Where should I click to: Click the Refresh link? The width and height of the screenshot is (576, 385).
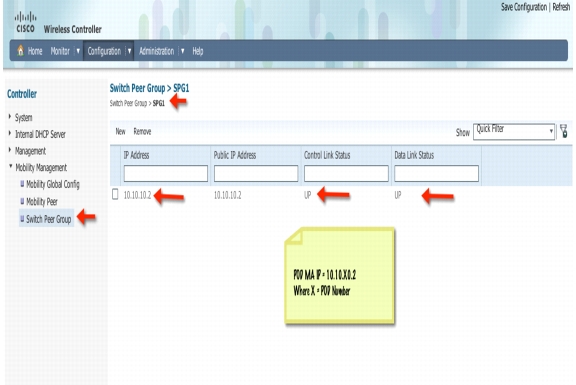tap(561, 7)
